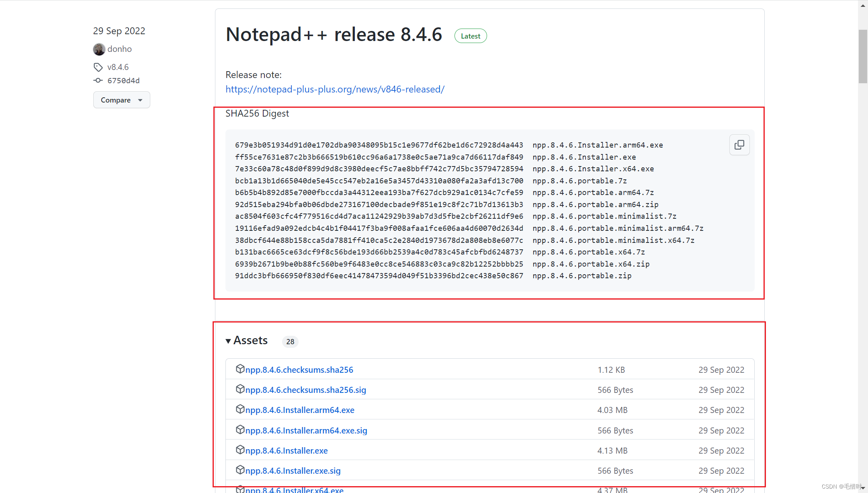Open the v8.4.6 tag link
This screenshot has height=493, width=868.
coord(118,67)
